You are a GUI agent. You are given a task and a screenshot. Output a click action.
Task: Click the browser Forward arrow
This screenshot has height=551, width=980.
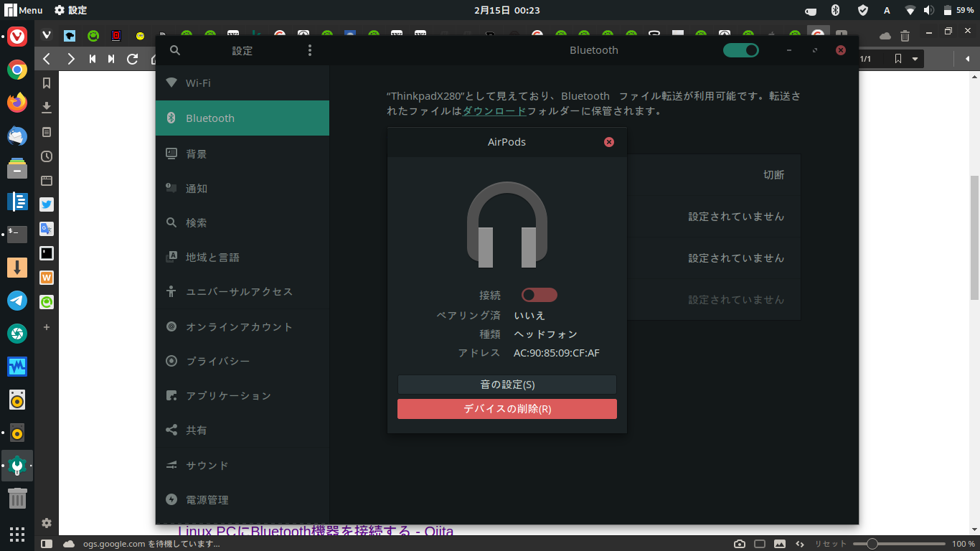(70, 59)
